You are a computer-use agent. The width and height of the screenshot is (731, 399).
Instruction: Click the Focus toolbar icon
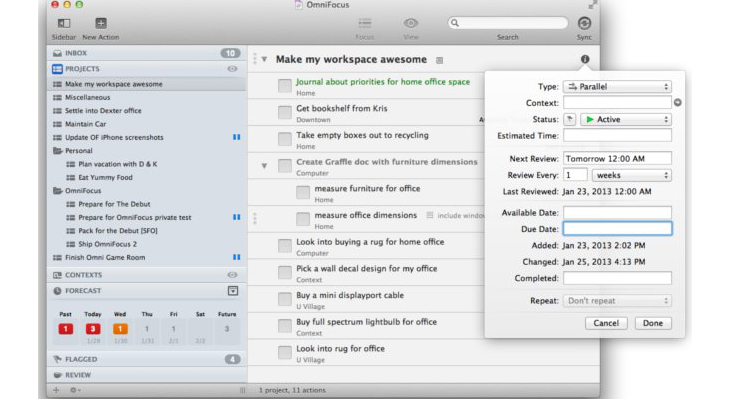coord(365,23)
